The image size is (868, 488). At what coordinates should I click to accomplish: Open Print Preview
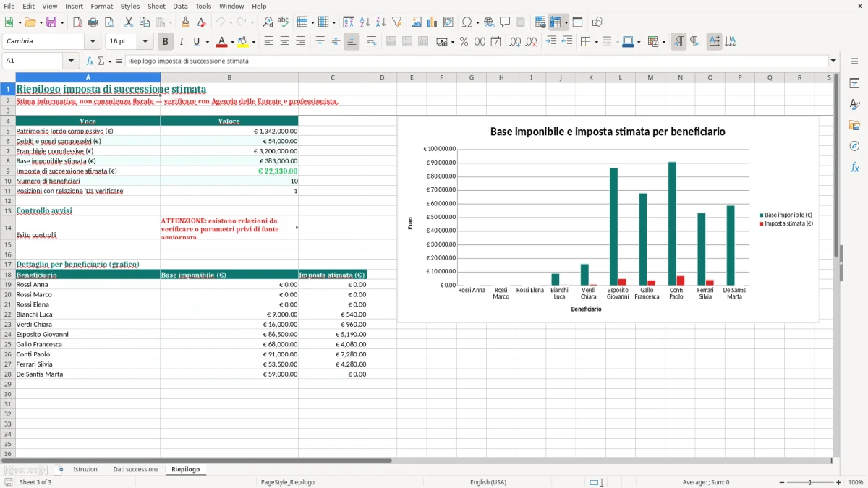click(109, 22)
